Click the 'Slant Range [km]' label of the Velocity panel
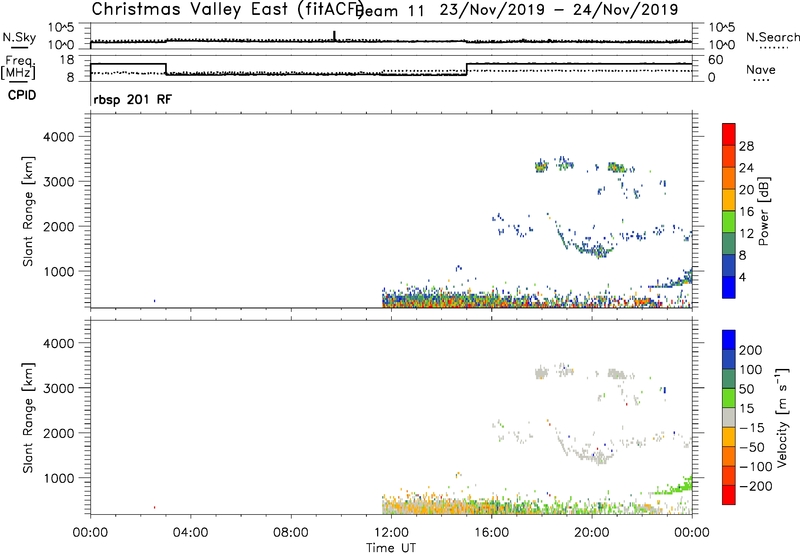This screenshot has height=554, width=800. tap(29, 418)
